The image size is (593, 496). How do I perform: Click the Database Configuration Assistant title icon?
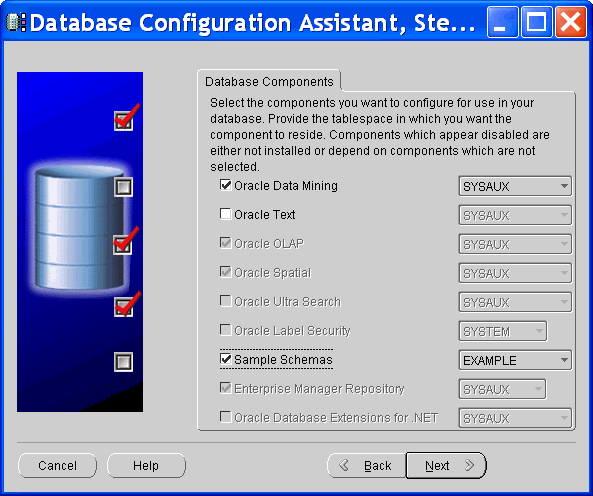tap(16, 23)
